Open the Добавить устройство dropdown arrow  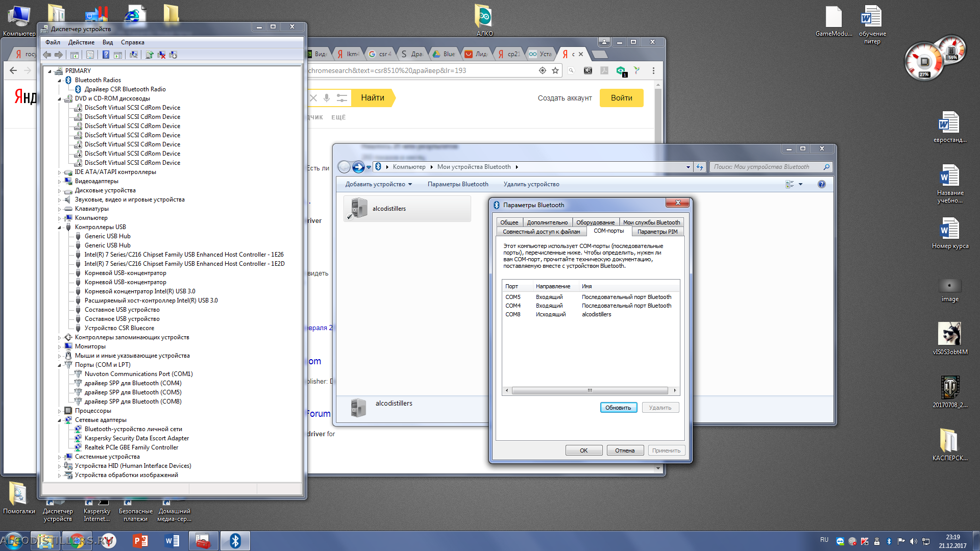(410, 185)
